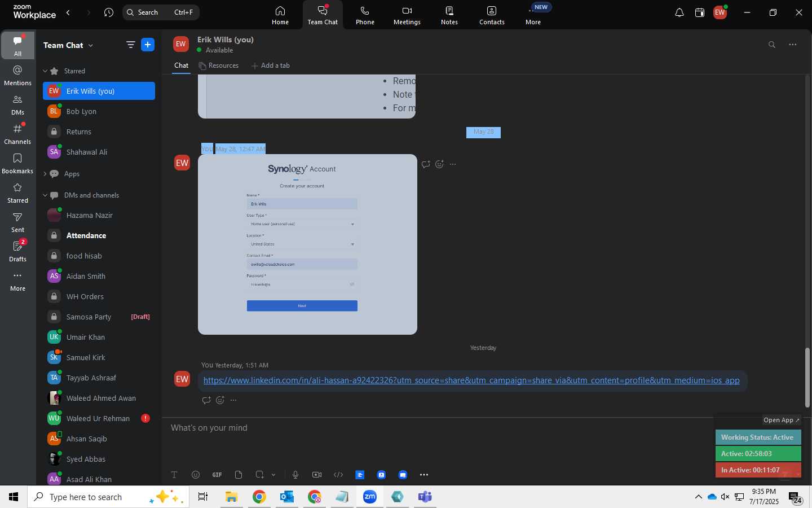Open the notifications bell
Image resolution: width=812 pixels, height=508 pixels.
point(679,12)
